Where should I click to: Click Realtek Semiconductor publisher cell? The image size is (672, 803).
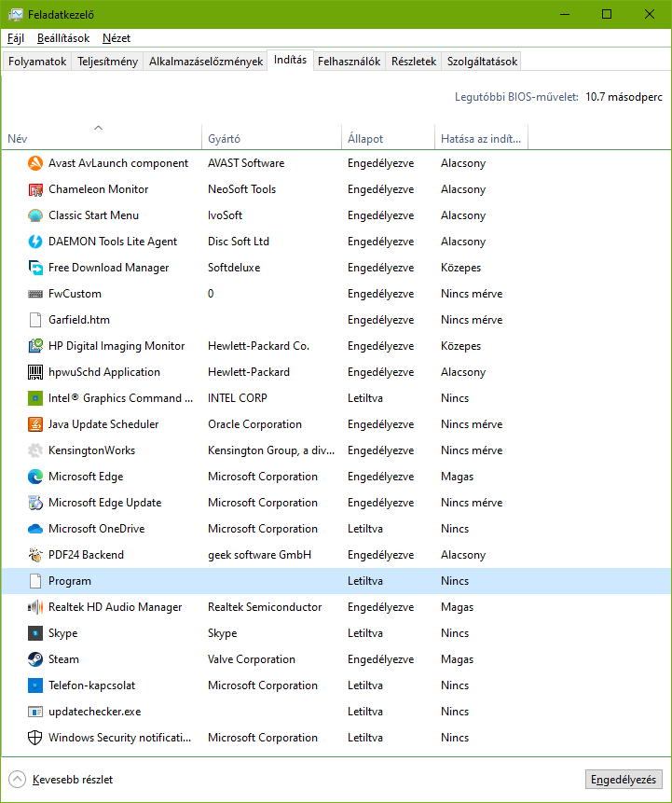click(265, 607)
